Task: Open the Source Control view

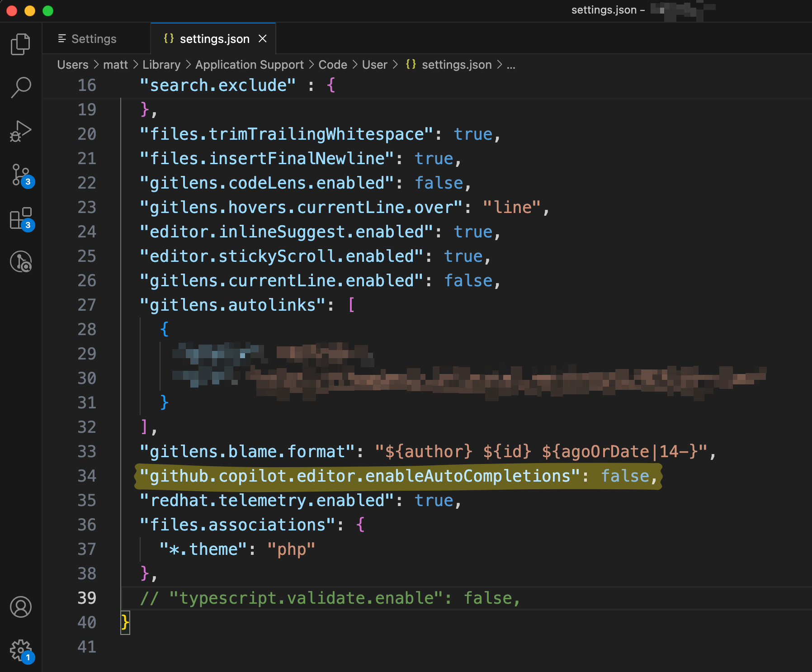Action: (21, 175)
